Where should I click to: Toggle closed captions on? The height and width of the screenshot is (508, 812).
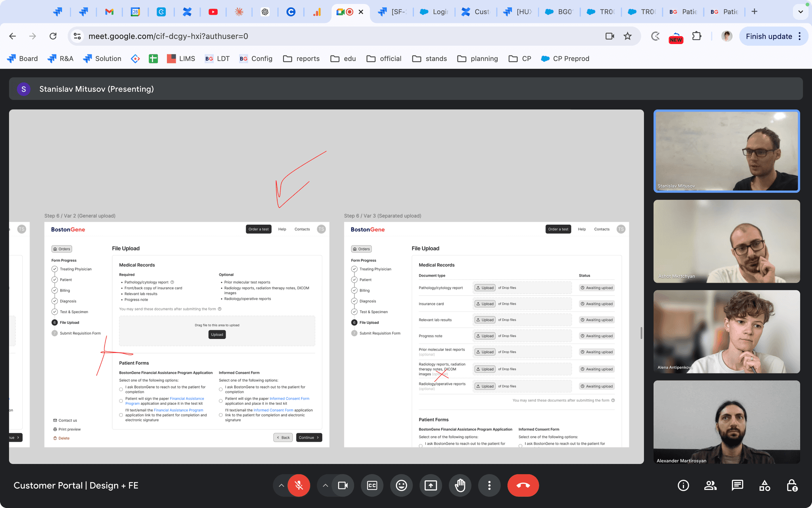coord(372,485)
